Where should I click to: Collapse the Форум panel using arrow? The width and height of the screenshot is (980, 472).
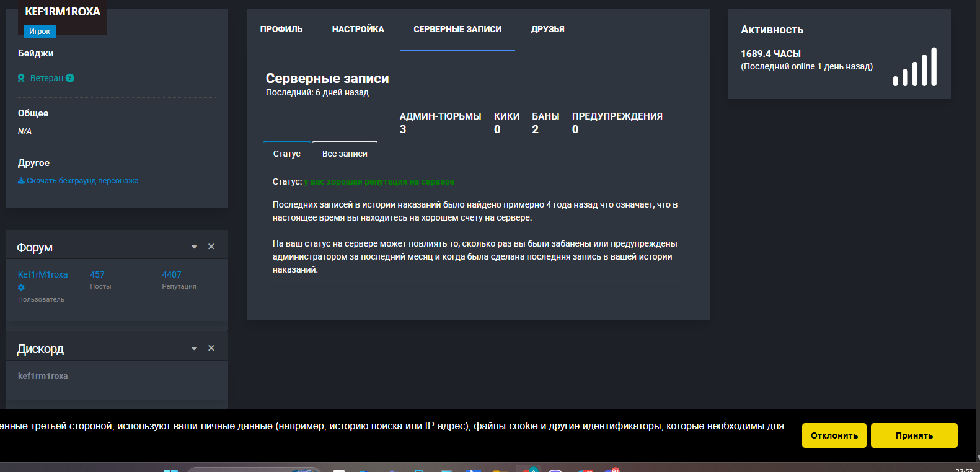click(x=194, y=247)
